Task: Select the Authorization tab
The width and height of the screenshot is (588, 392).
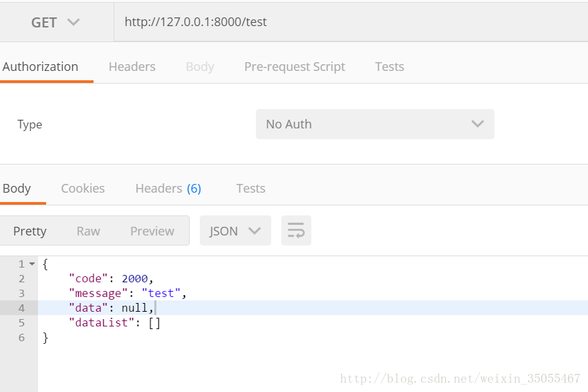Action: coord(41,67)
